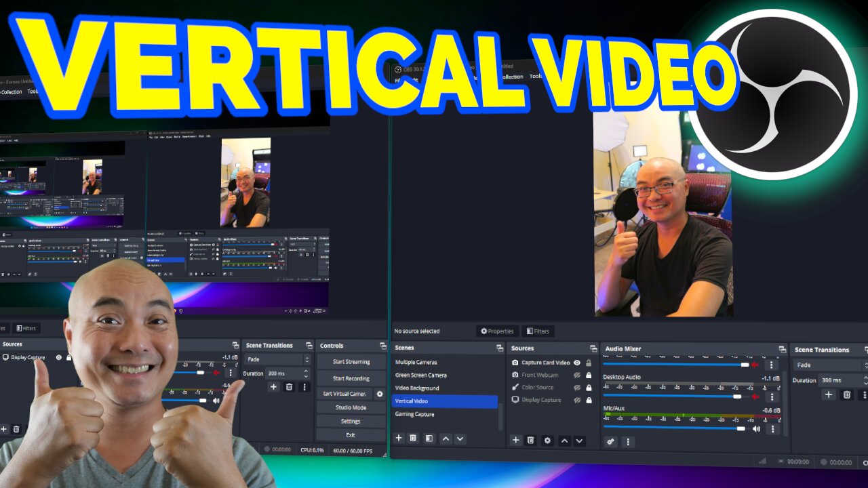Float the right Sources dock

pyautogui.click(x=593, y=348)
